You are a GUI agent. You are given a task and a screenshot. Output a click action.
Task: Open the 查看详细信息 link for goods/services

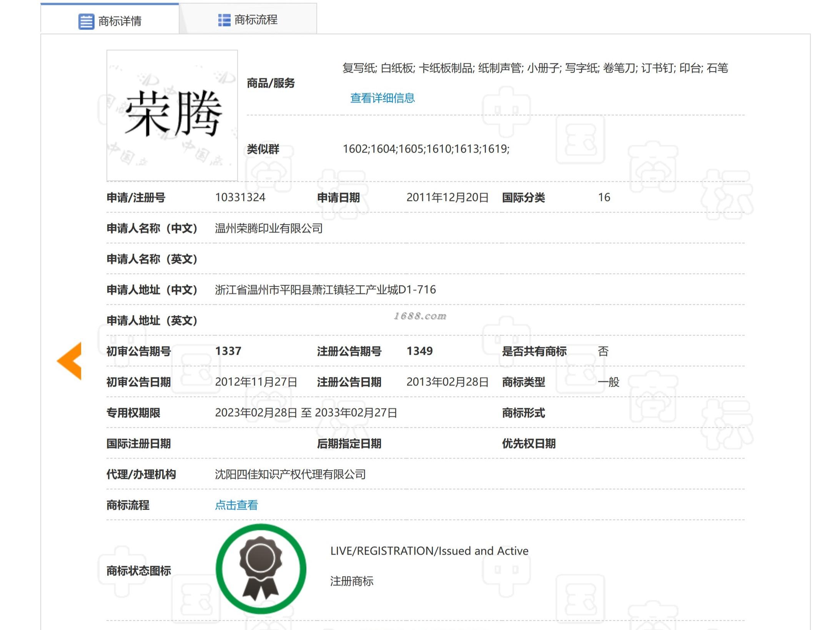point(382,98)
